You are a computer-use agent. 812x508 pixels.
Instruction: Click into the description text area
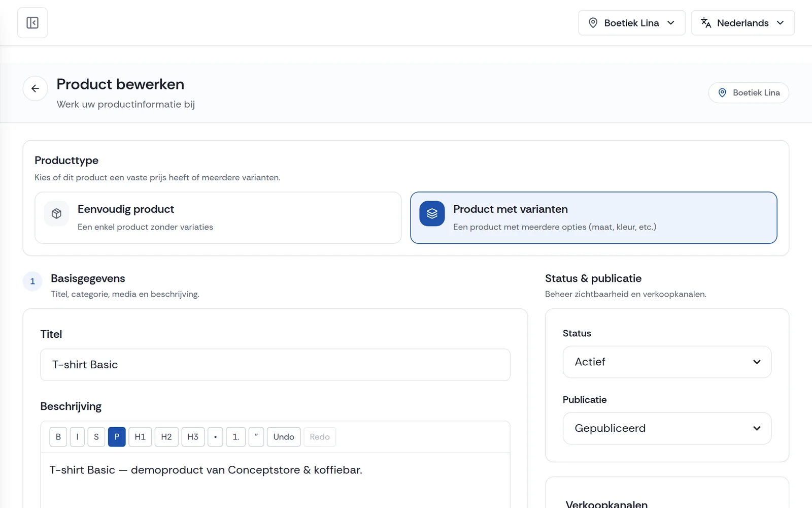coord(275,480)
